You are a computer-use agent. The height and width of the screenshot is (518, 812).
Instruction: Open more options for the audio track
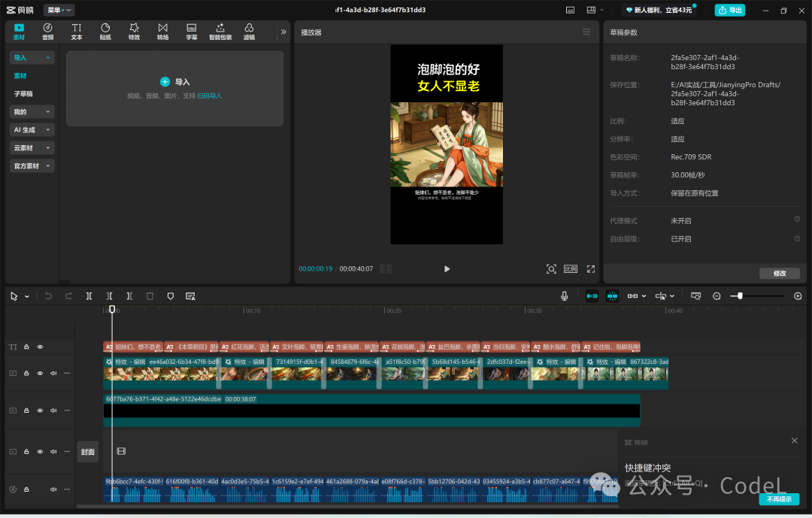click(67, 489)
